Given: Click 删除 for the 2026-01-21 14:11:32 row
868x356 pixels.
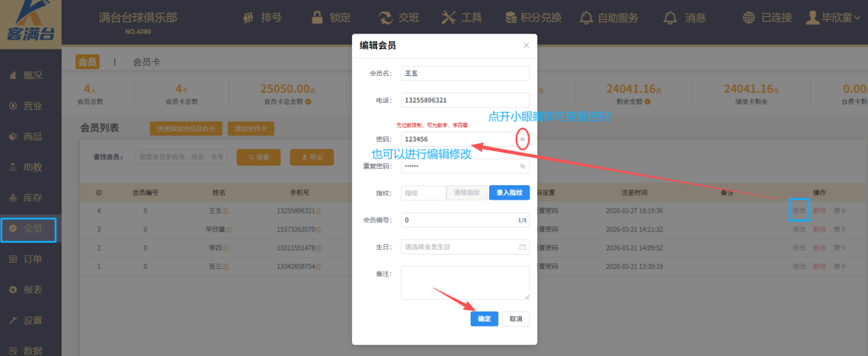Looking at the screenshot, I should click(x=819, y=229).
